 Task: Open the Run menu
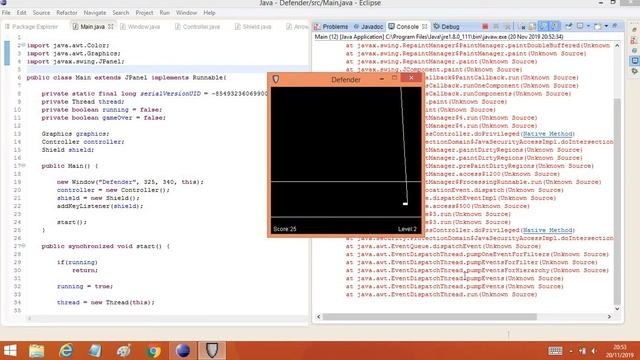[164, 13]
